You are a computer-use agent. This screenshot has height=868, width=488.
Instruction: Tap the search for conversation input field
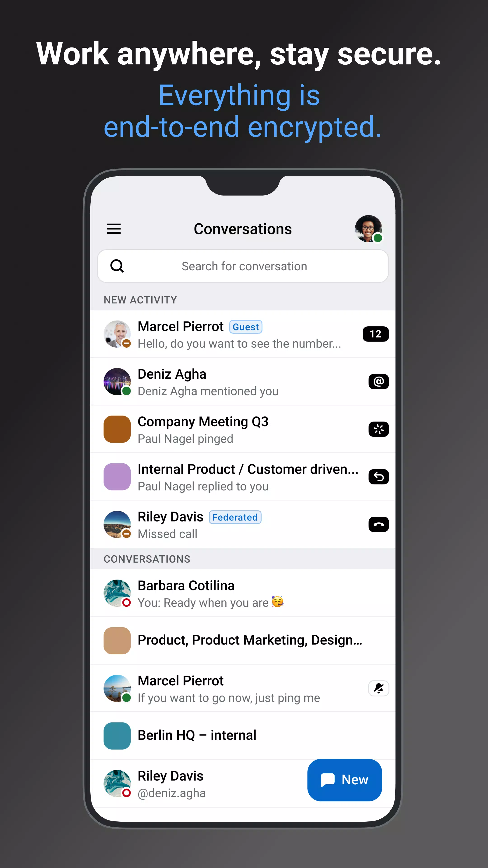[244, 266]
